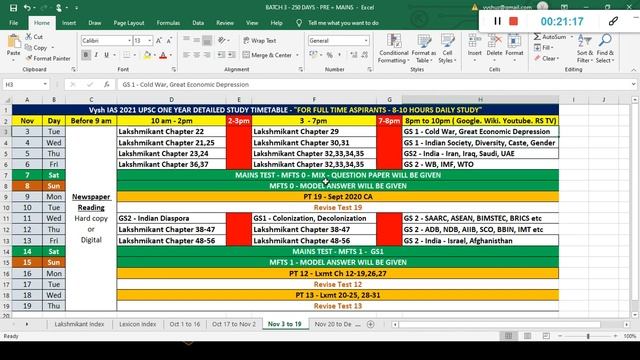640x360 pixels.
Task: Click the Copy command
Action: 37,48
